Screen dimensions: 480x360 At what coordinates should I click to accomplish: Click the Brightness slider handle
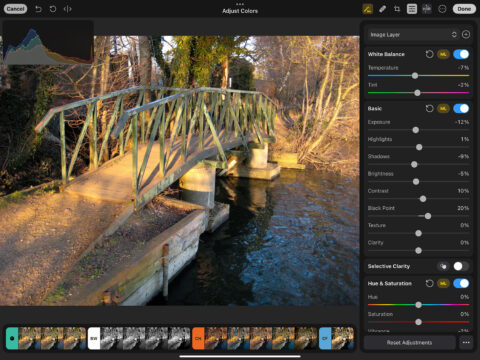(416, 182)
